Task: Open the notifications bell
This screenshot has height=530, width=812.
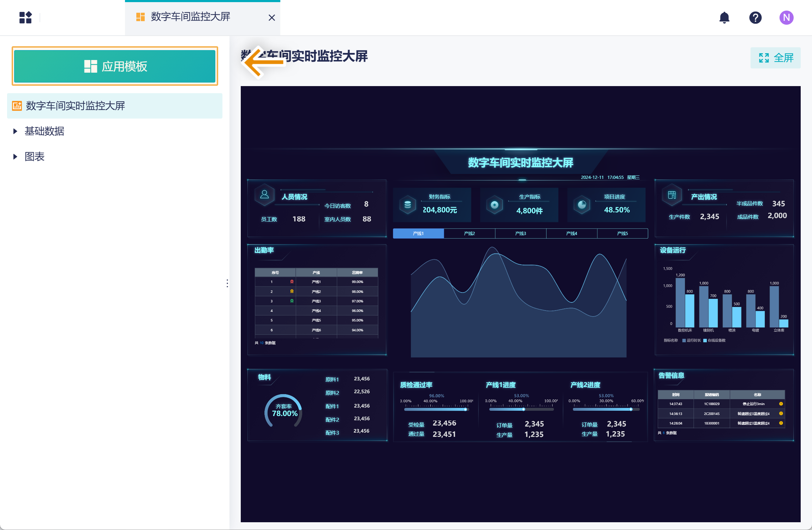Action: pyautogui.click(x=724, y=17)
